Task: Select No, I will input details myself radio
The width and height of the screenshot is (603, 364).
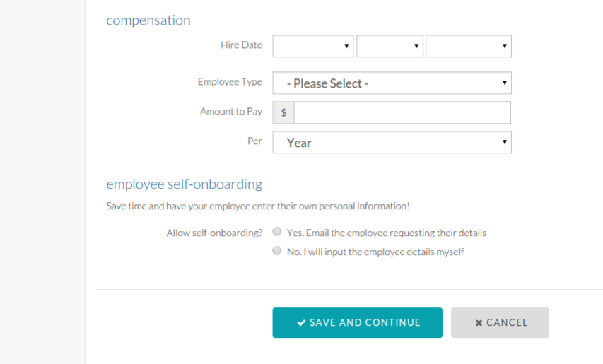Action: (x=276, y=251)
